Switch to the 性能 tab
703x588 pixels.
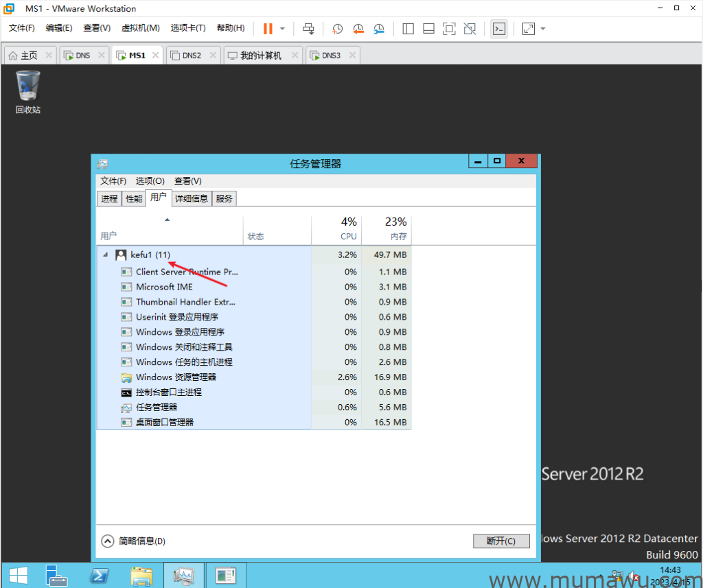(134, 198)
